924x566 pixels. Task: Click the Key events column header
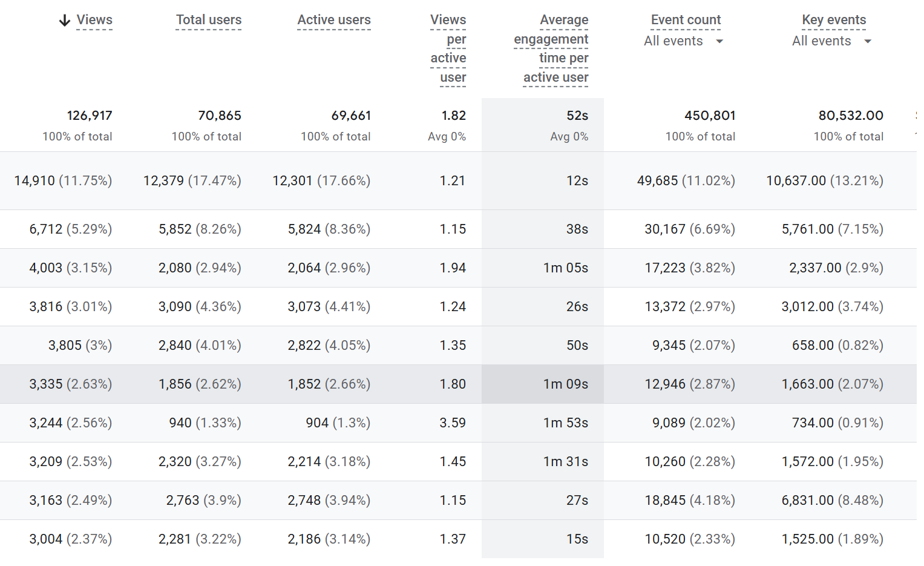point(834,20)
